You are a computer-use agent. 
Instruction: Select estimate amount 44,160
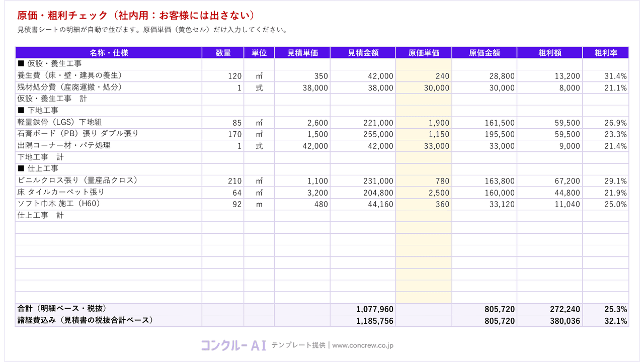point(363,204)
